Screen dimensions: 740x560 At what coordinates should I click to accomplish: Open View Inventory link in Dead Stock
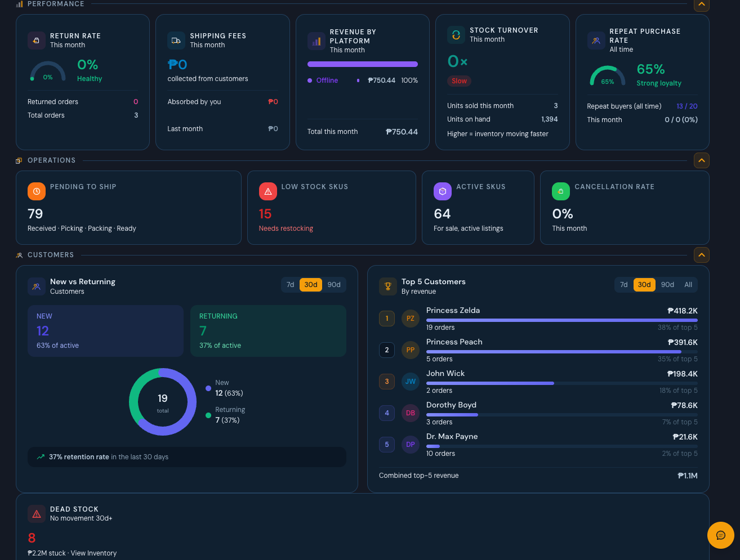[x=93, y=553]
